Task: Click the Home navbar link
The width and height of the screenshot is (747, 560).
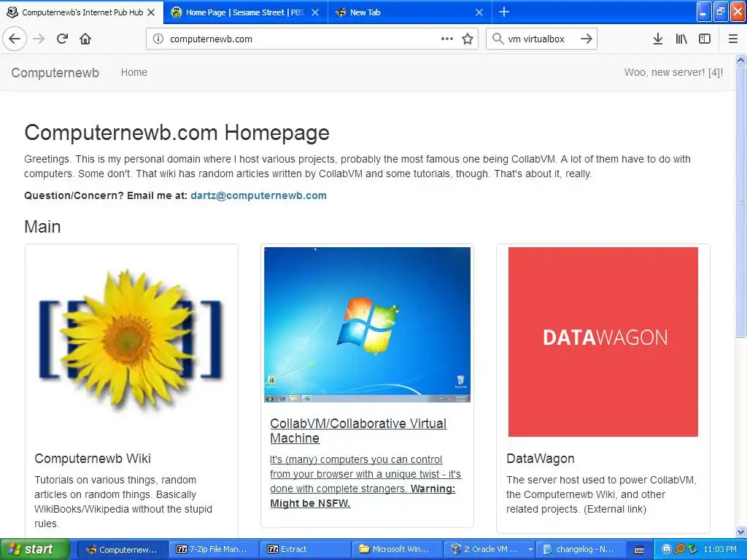Action: (134, 72)
